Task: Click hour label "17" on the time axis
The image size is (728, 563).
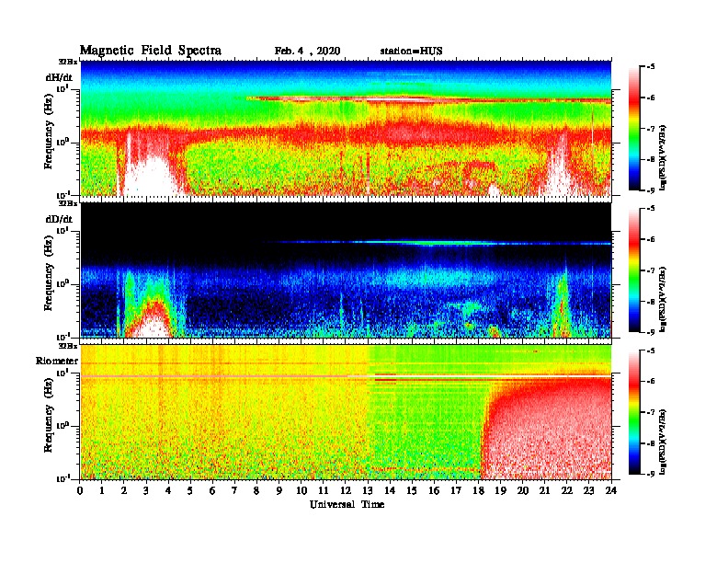Action: pos(456,491)
